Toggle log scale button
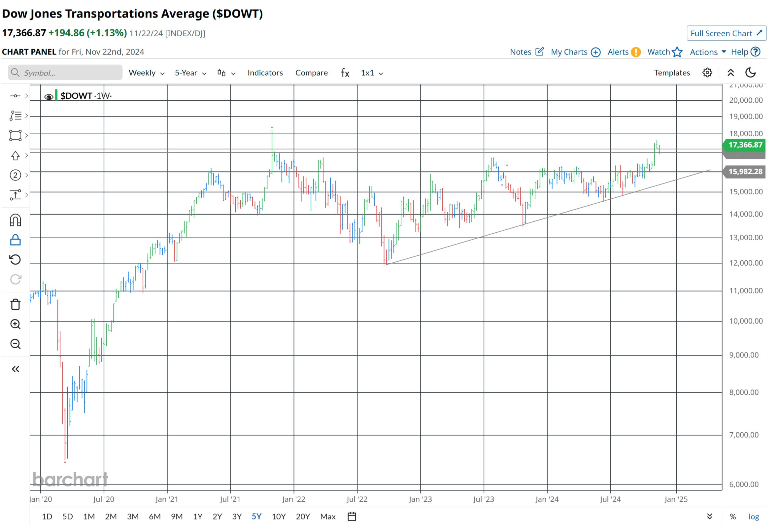Screen dimensions: 779x532 click(754, 516)
